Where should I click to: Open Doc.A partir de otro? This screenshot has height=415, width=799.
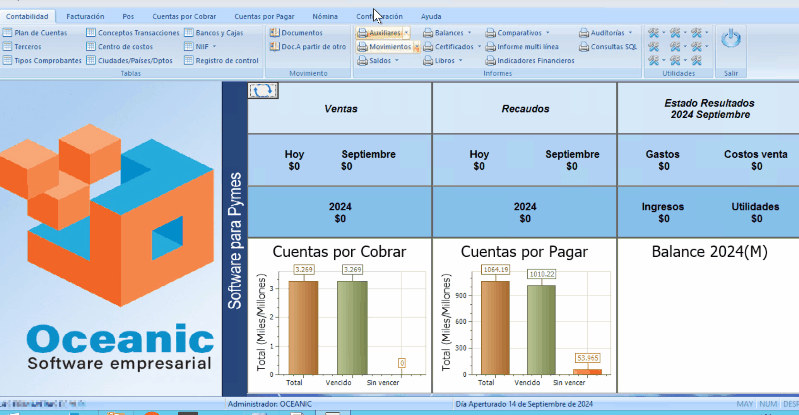point(308,46)
